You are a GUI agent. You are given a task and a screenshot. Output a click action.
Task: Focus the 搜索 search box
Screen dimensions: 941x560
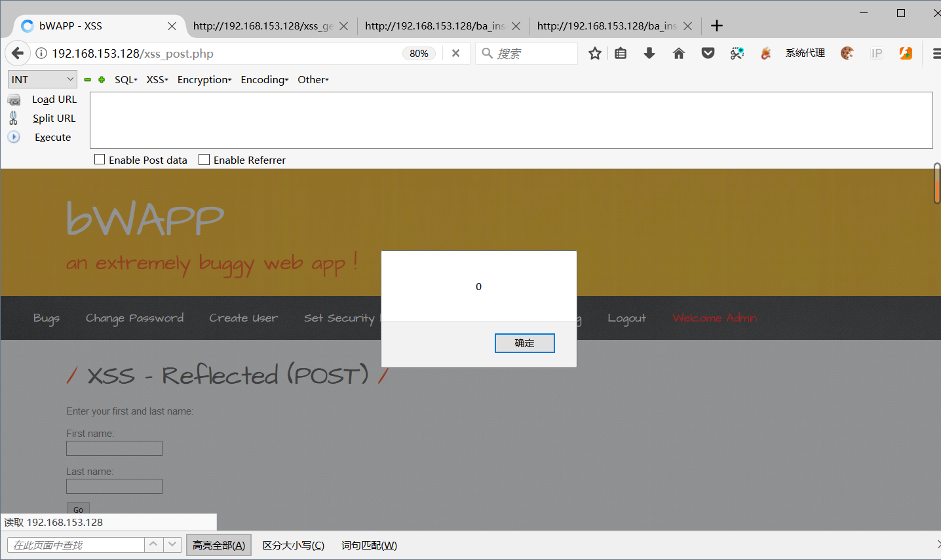[x=527, y=54]
